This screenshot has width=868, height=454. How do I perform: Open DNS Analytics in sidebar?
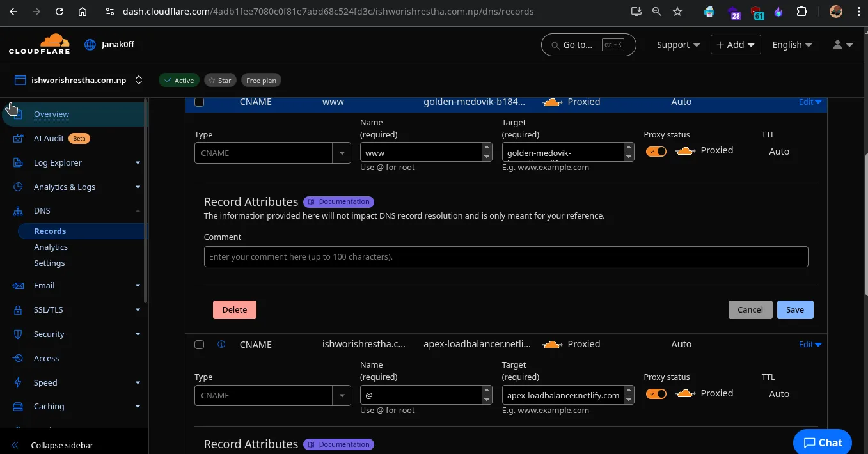click(51, 247)
